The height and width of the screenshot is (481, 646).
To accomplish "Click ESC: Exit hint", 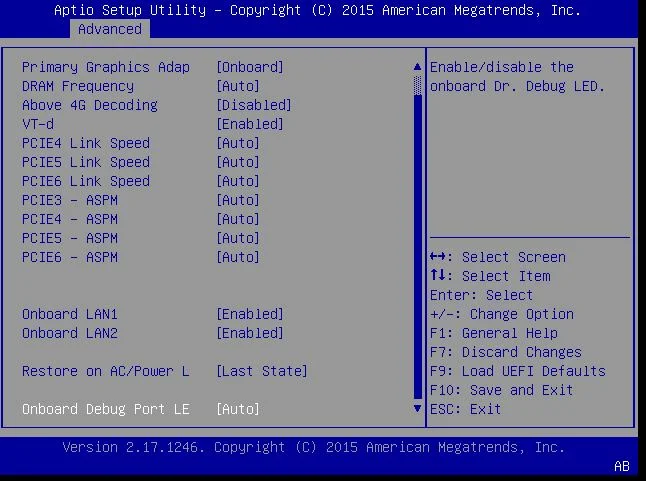I will [466, 409].
